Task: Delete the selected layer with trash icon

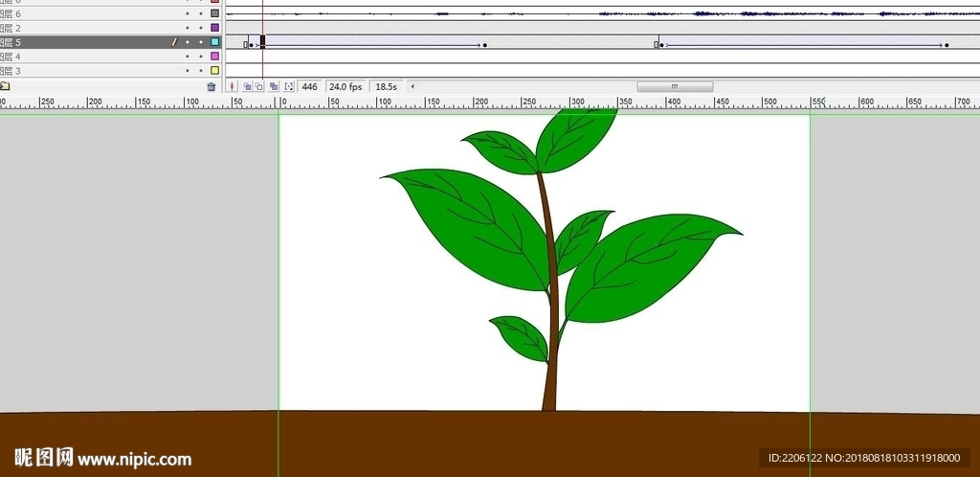Action: (212, 87)
